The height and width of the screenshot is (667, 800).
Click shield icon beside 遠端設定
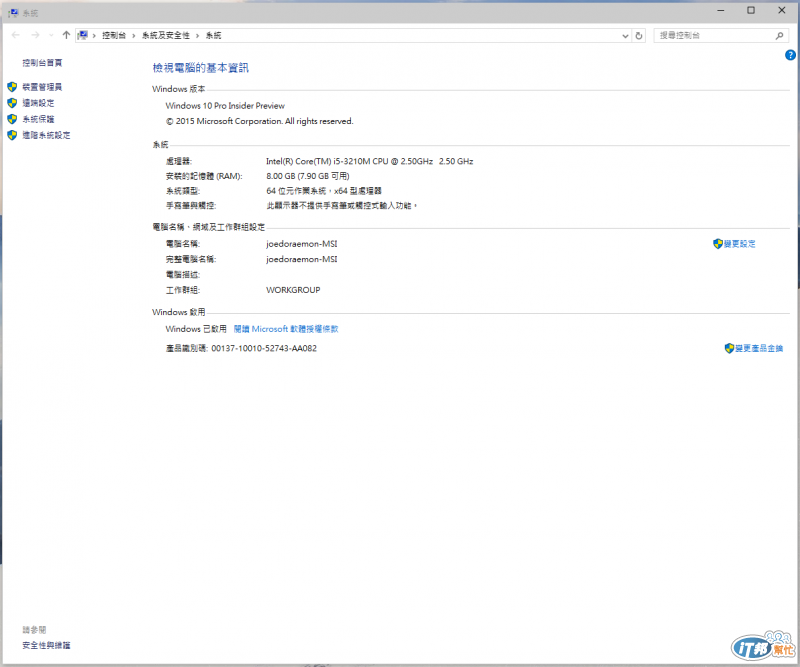pyautogui.click(x=12, y=103)
